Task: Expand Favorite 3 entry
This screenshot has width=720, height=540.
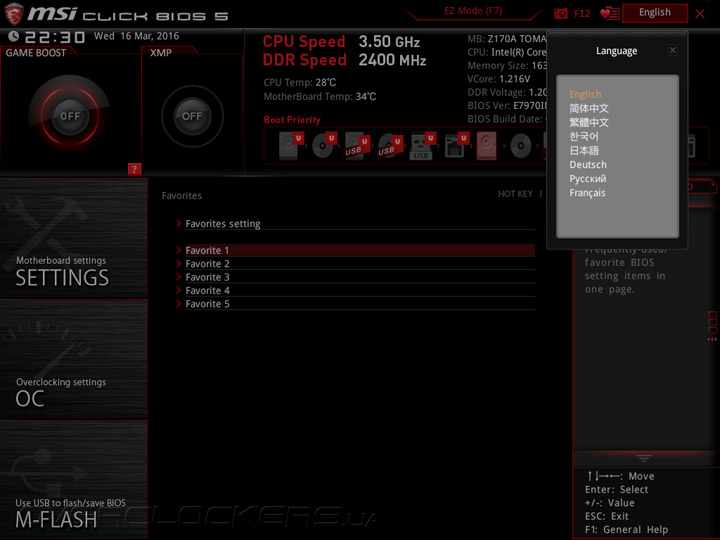Action: 355,277
